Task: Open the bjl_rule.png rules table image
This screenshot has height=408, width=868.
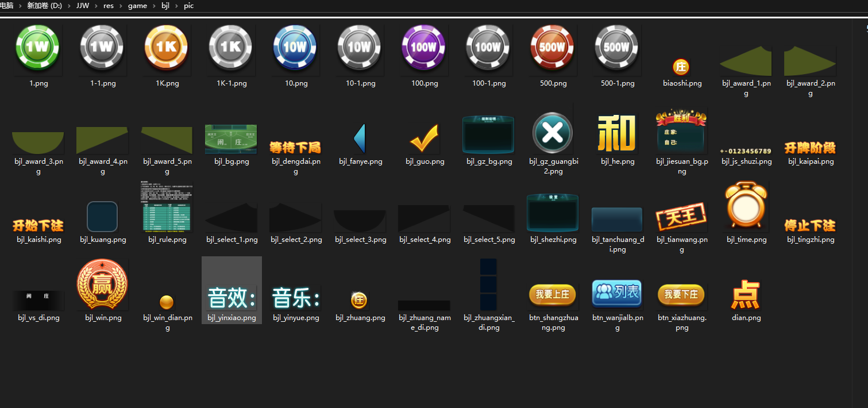Action: [x=167, y=207]
